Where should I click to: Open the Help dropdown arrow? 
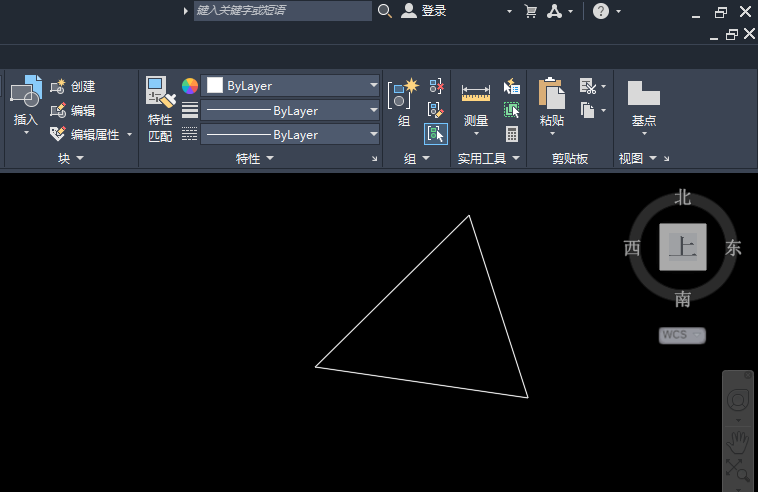click(618, 11)
